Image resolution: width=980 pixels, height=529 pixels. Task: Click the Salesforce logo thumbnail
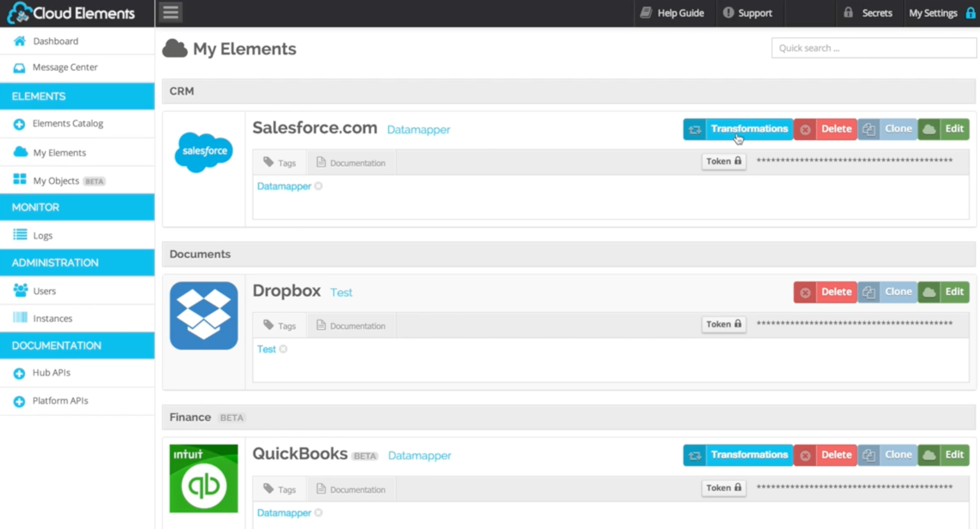tap(204, 152)
